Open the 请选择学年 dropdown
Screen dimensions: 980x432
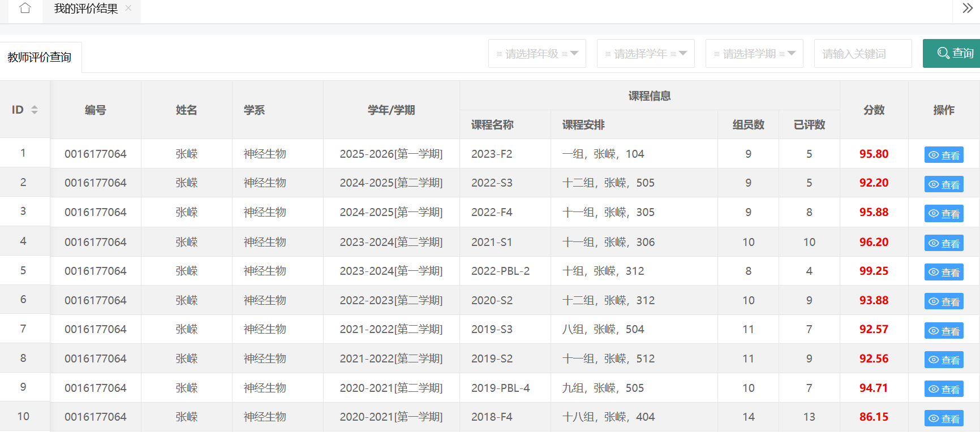point(646,54)
